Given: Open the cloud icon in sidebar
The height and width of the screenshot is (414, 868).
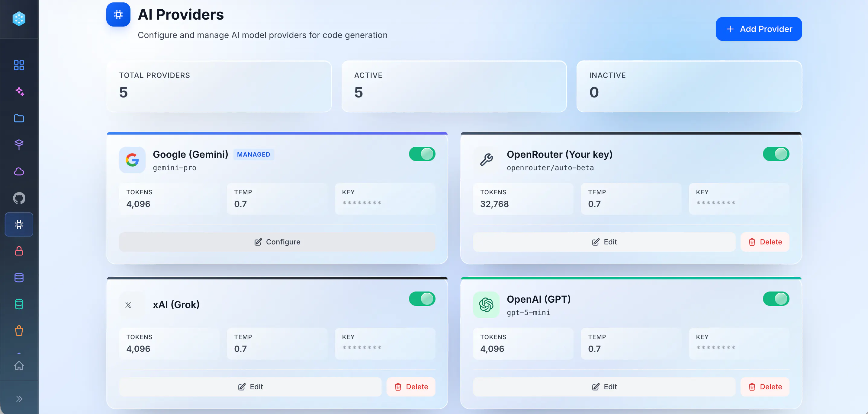Looking at the screenshot, I should tap(19, 171).
